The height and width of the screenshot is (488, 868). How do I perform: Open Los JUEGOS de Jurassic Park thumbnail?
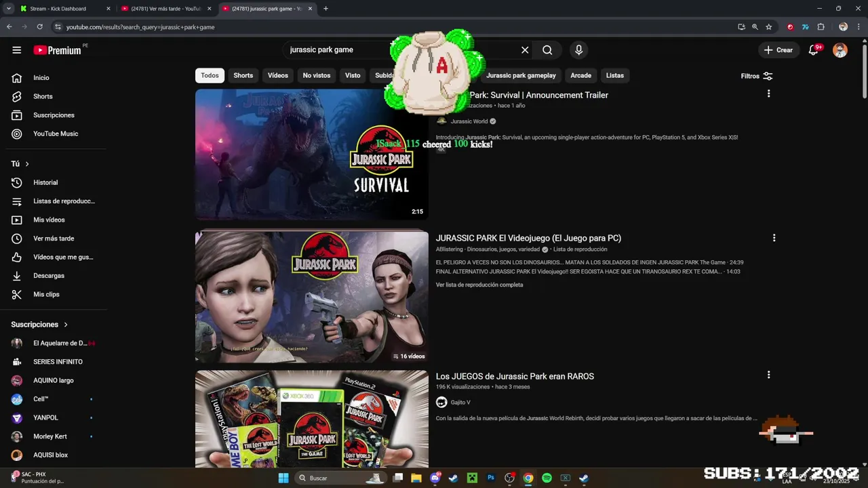pos(312,419)
